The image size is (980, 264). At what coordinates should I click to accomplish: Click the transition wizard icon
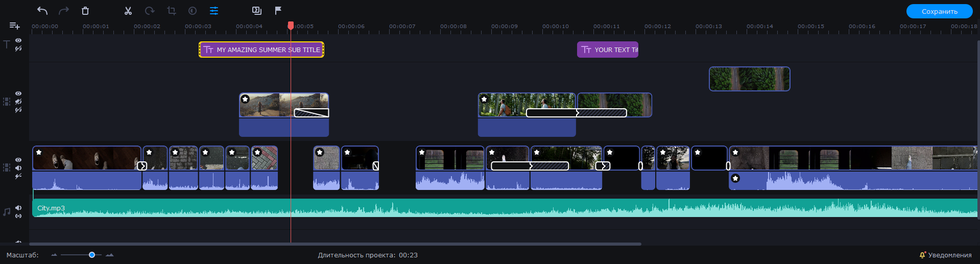click(x=257, y=11)
